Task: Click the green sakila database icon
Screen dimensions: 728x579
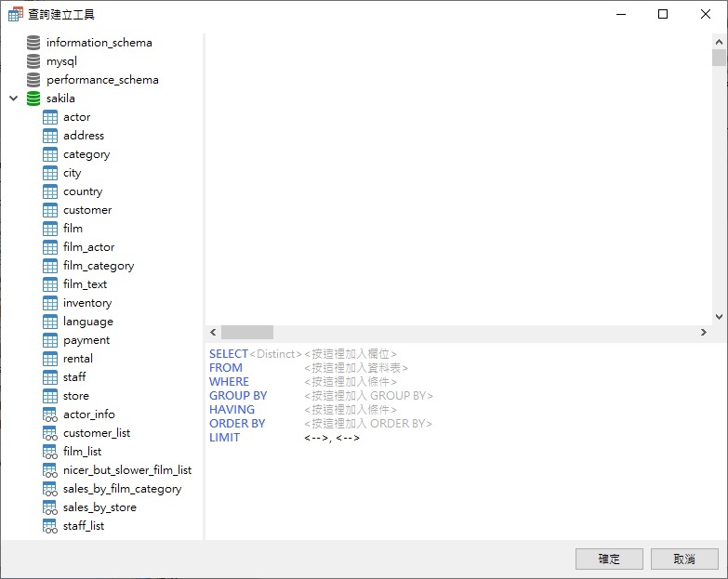Action: coord(33,99)
